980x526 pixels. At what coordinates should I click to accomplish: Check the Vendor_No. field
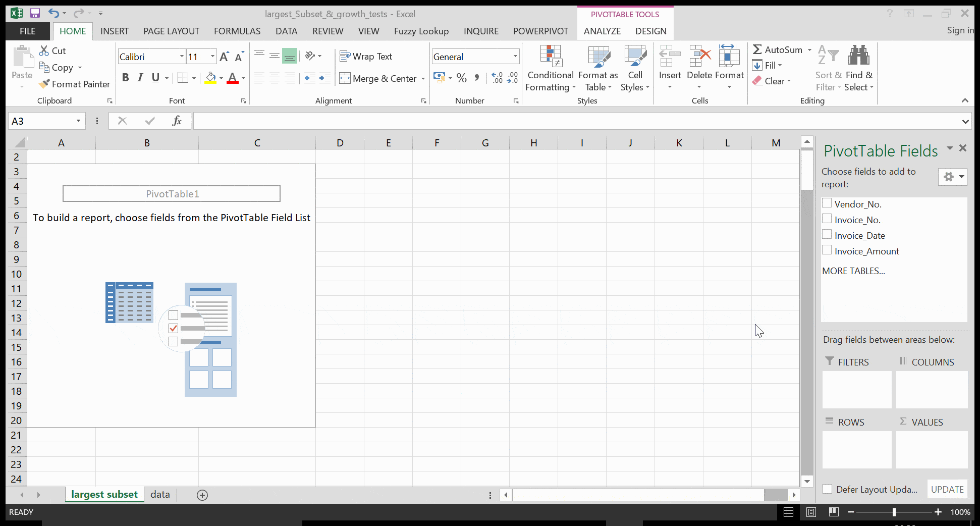click(x=827, y=203)
